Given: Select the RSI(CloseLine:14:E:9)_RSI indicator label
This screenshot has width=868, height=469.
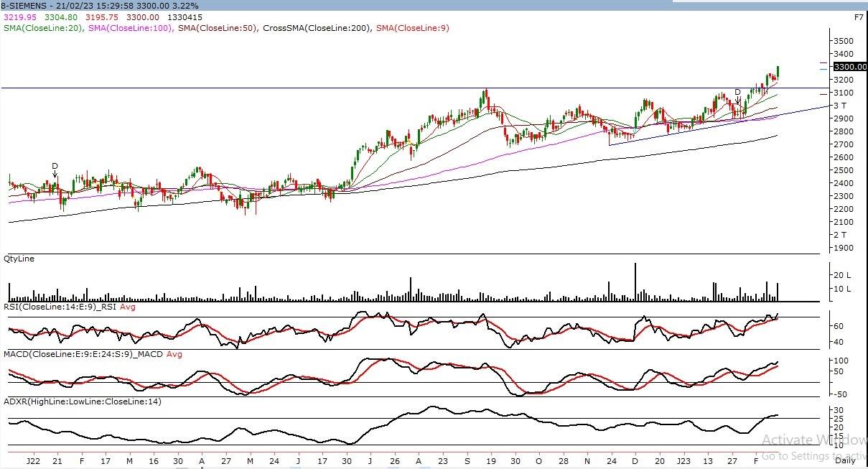Looking at the screenshot, I should coord(60,307).
